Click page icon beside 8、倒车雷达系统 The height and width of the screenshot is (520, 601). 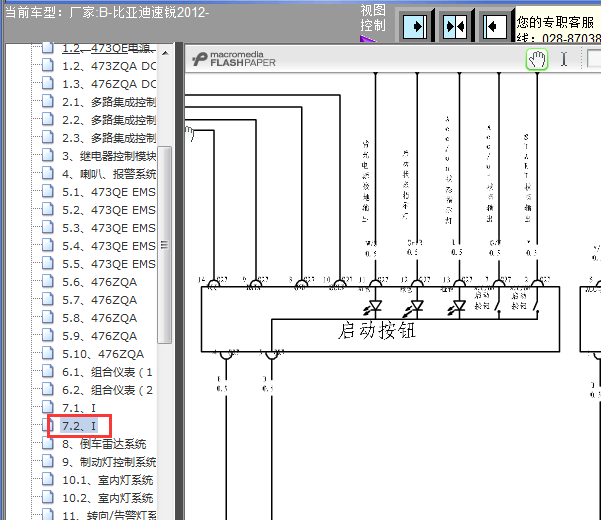pyautogui.click(x=48, y=443)
